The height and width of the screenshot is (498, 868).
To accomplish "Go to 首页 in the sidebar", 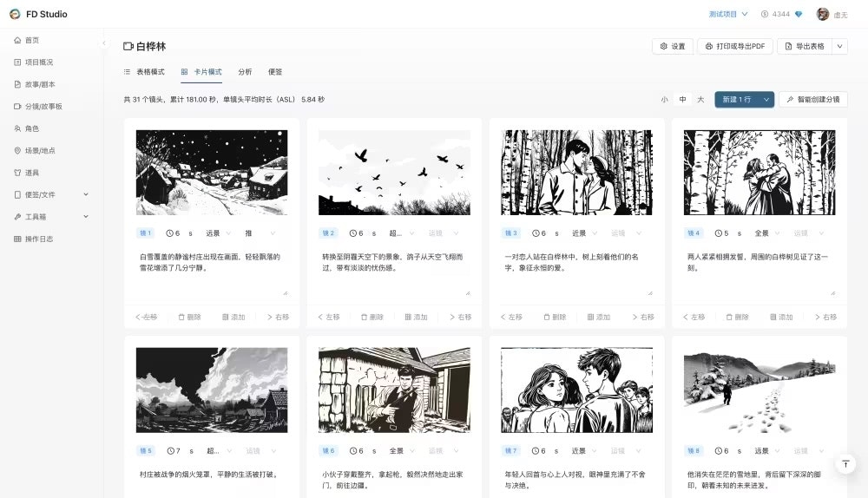I will point(27,40).
